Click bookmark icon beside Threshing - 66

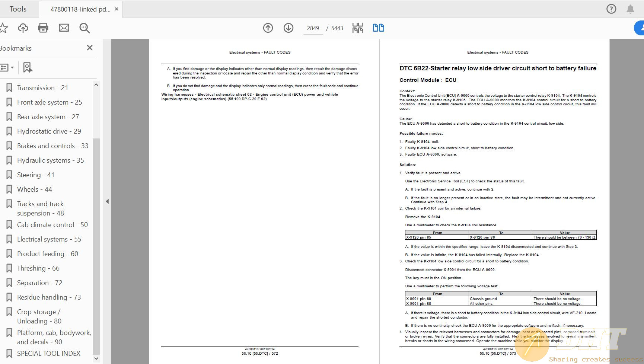[9, 268]
